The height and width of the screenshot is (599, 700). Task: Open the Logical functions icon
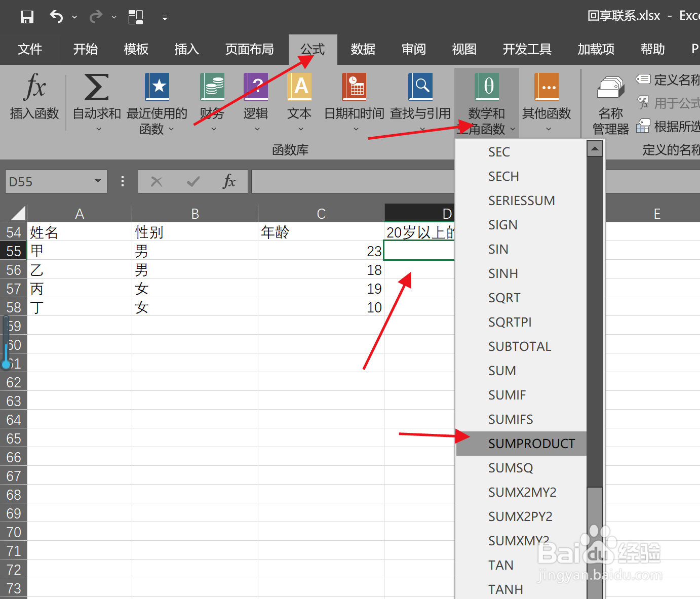256,87
